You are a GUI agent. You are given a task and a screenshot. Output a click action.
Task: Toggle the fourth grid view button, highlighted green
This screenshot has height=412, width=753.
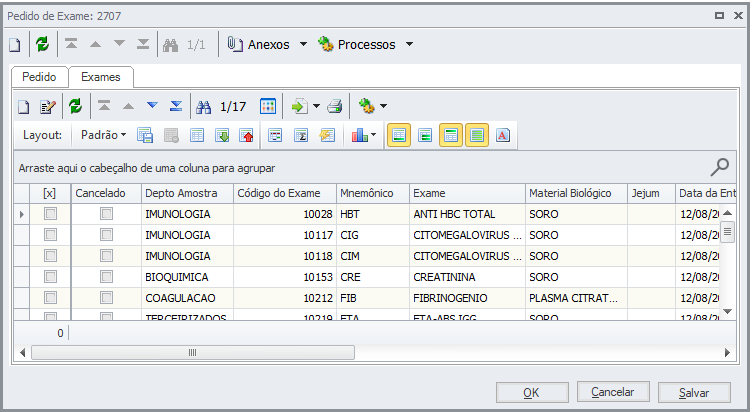click(x=477, y=135)
